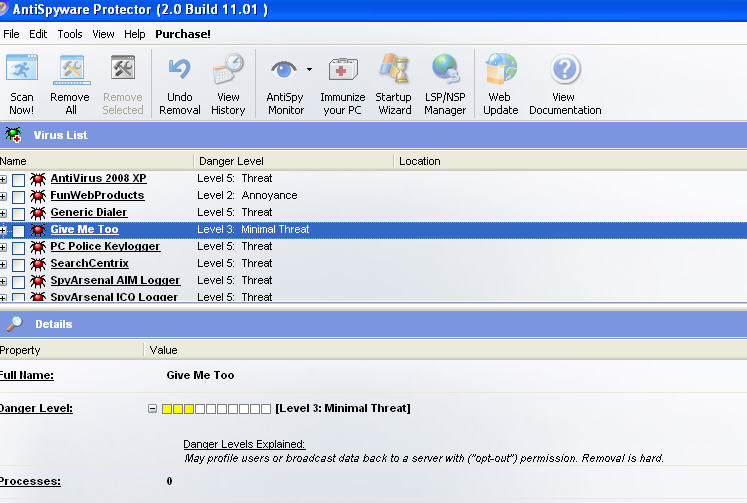Expand the Give Me Too tree node
Viewport: 747px width, 503px height.
coord(3,231)
